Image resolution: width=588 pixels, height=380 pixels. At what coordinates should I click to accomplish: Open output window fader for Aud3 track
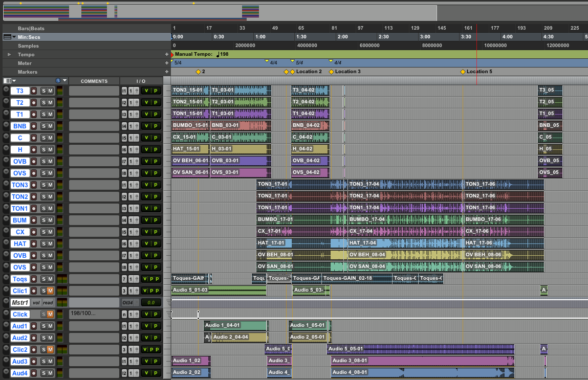(x=137, y=362)
